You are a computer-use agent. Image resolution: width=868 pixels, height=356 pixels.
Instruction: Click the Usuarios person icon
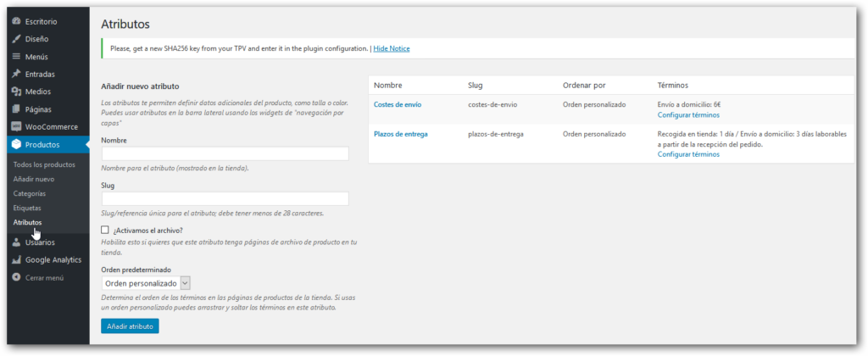coord(16,242)
